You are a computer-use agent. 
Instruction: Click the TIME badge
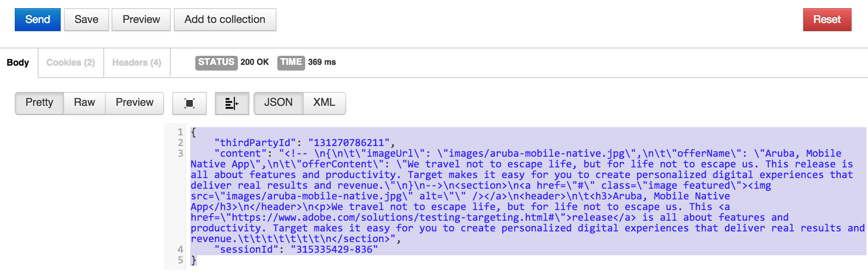[x=291, y=62]
